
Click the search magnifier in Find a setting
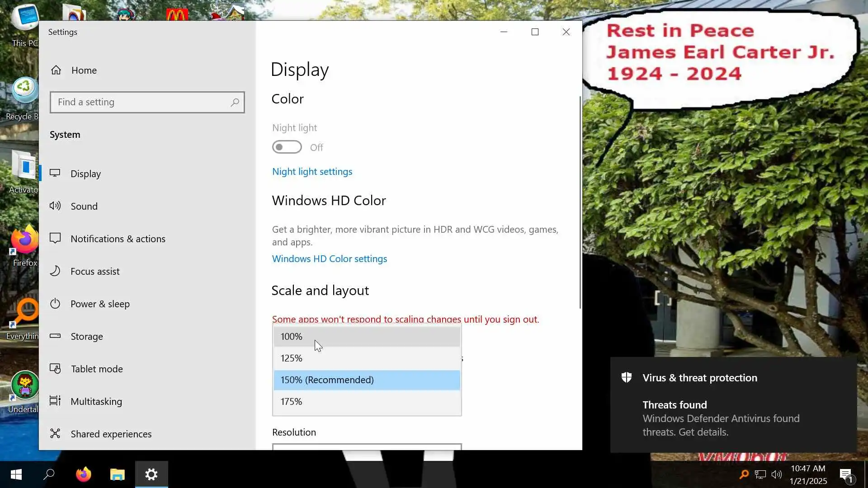pos(235,103)
